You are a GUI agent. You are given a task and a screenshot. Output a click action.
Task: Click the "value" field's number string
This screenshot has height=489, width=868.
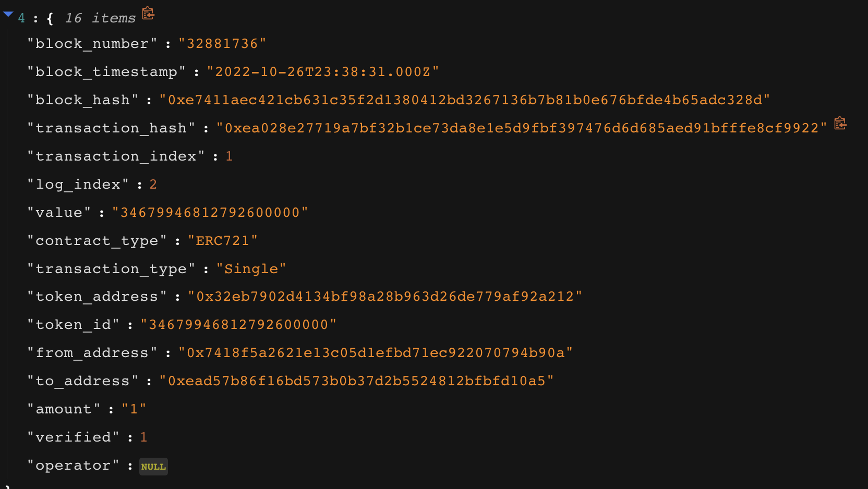210,213
